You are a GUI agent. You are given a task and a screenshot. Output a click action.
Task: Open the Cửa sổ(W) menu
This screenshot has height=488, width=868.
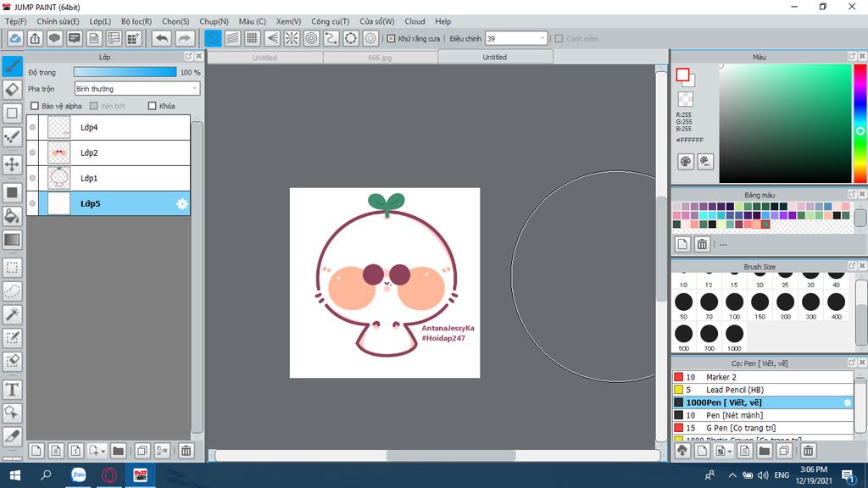[377, 21]
